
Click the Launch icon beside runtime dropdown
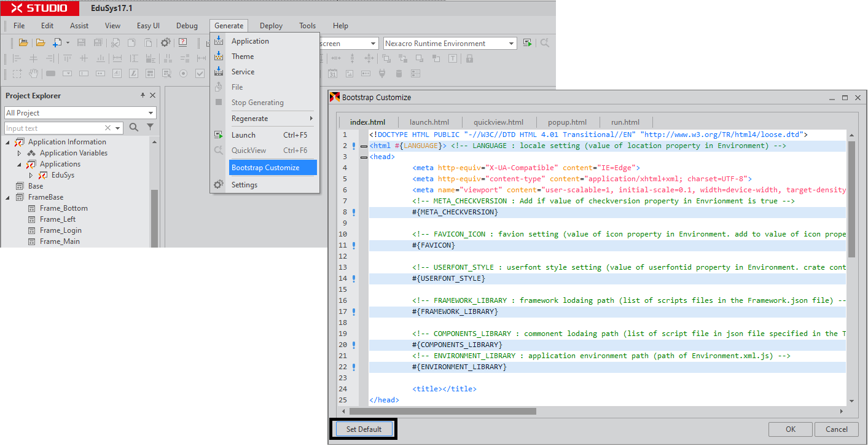(528, 43)
